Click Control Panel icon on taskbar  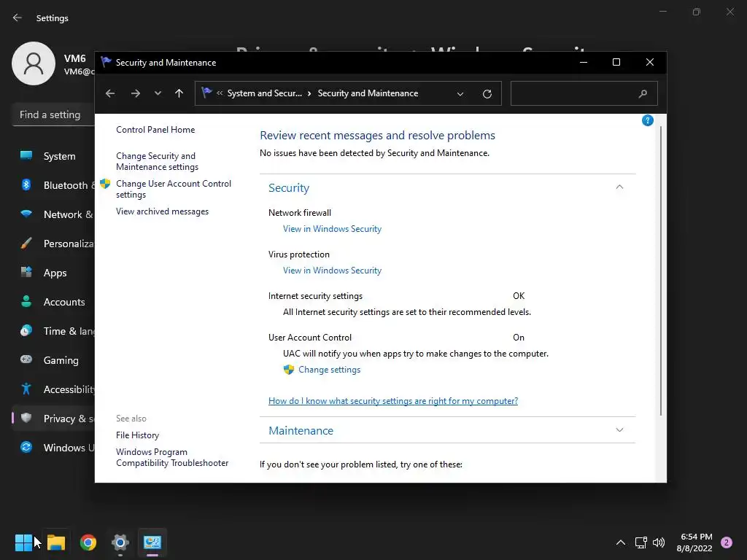152,542
